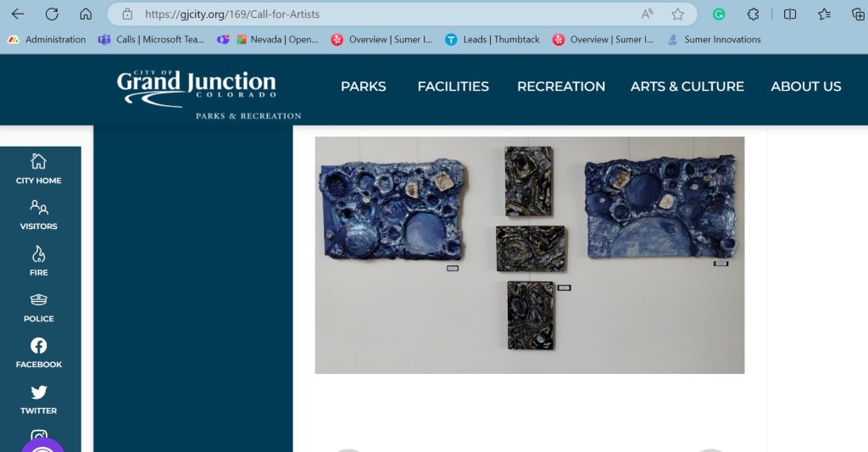Click the blue artwork gallery photo
Viewport: 868px width, 452px height.
tap(530, 254)
